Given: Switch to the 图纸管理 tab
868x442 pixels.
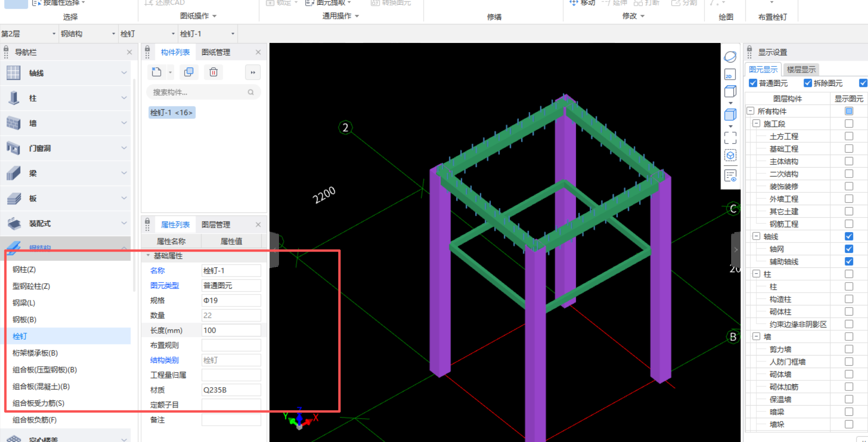Looking at the screenshot, I should click(216, 52).
